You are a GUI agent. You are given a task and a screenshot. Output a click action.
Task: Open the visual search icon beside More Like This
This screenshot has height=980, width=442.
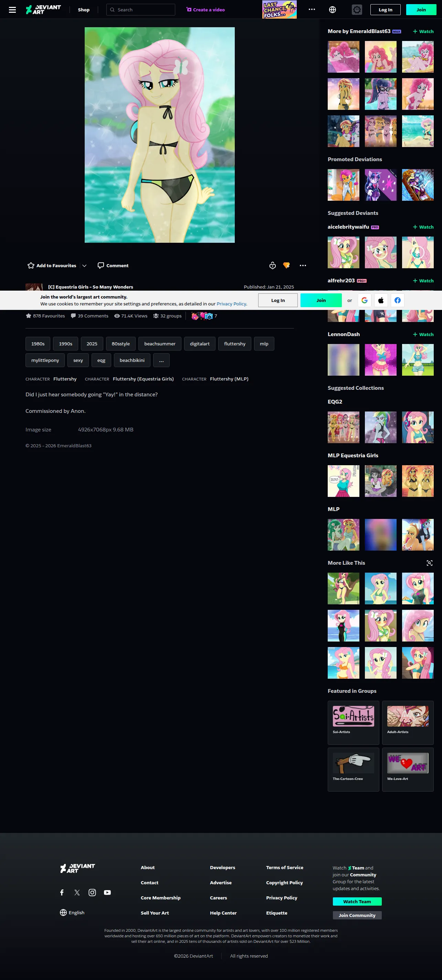tap(430, 563)
